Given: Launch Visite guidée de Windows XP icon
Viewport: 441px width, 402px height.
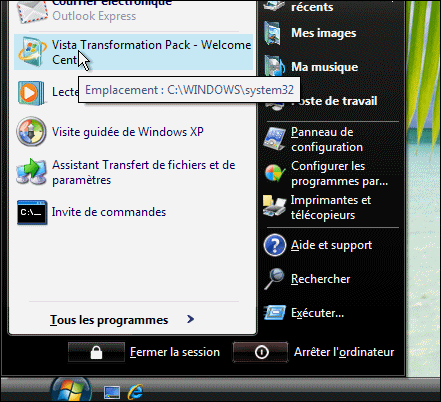Looking at the screenshot, I should pyautogui.click(x=31, y=132).
